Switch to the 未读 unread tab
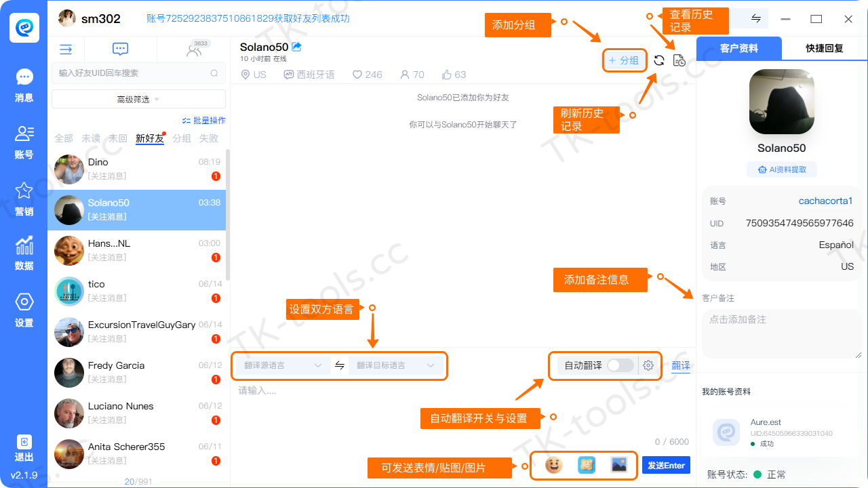 coord(91,138)
